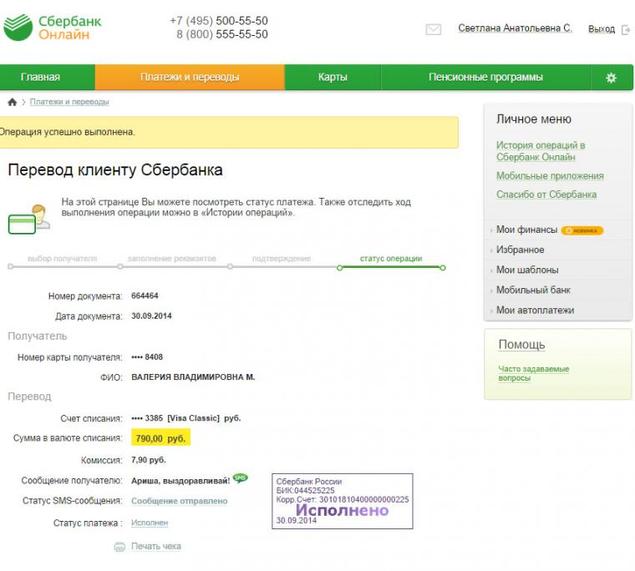Click the commission value 7,90 руб.
This screenshot has height=571, width=635.
(149, 460)
